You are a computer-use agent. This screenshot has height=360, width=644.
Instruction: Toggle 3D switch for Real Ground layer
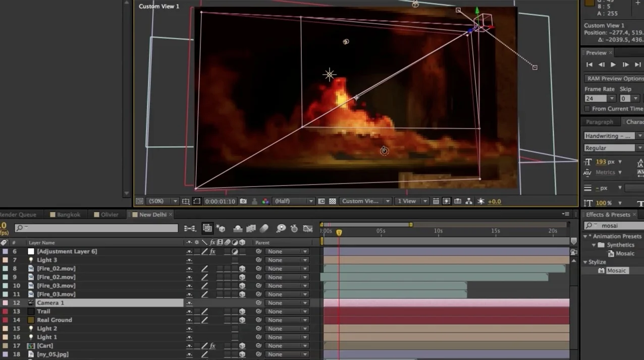[242, 320]
